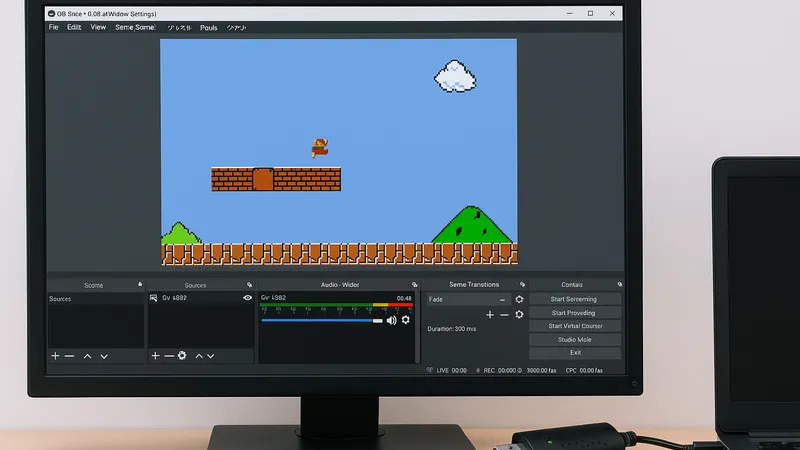The height and width of the screenshot is (450, 800).
Task: Close the OBS window
Action: (x=612, y=14)
